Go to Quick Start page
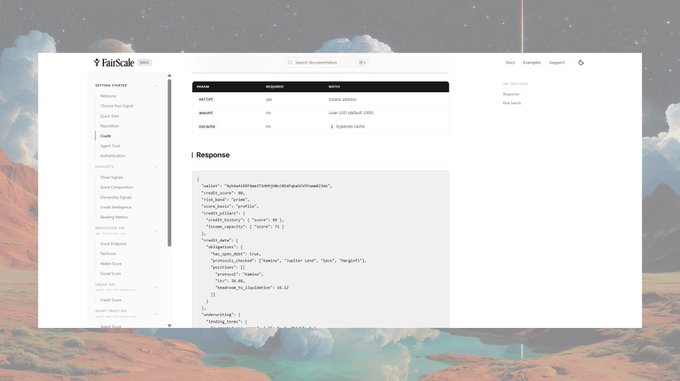Viewport: 680px width, 381px height. point(109,116)
